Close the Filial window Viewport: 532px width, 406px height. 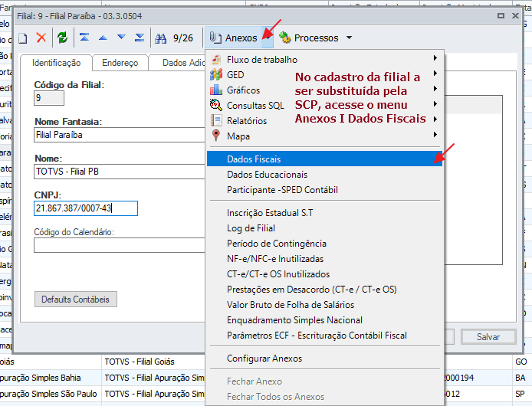point(515,15)
